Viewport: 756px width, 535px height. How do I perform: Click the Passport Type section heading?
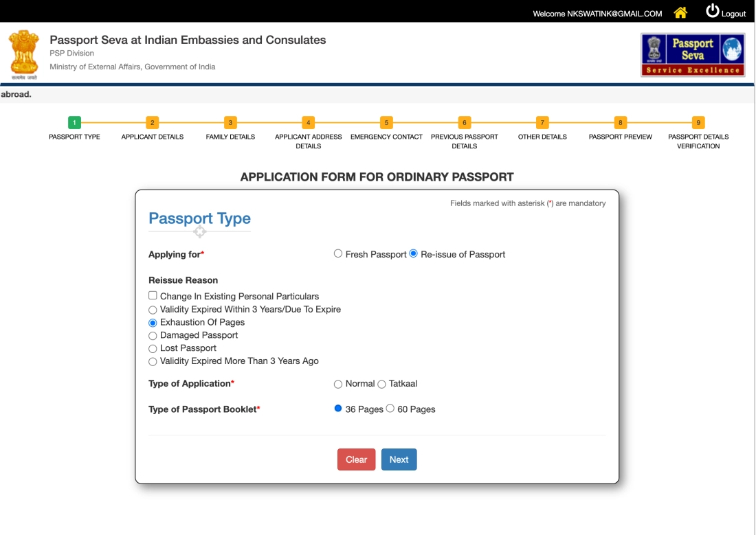pos(199,218)
